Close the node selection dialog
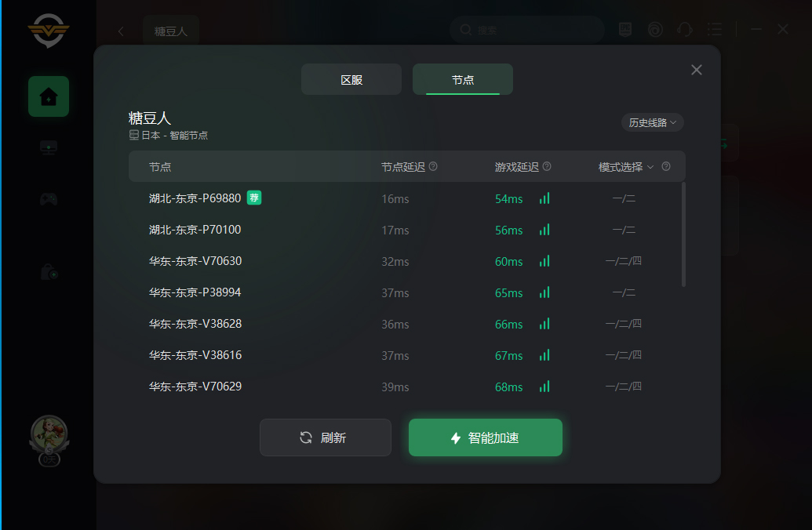The height and width of the screenshot is (530, 812). (697, 70)
